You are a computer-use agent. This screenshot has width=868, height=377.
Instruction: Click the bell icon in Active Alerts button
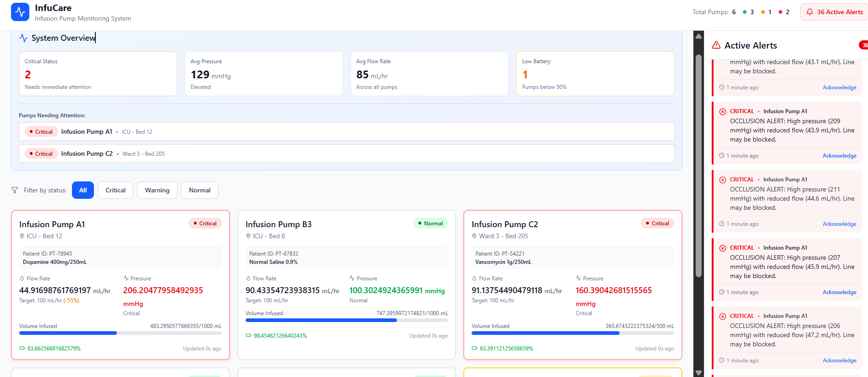point(810,12)
